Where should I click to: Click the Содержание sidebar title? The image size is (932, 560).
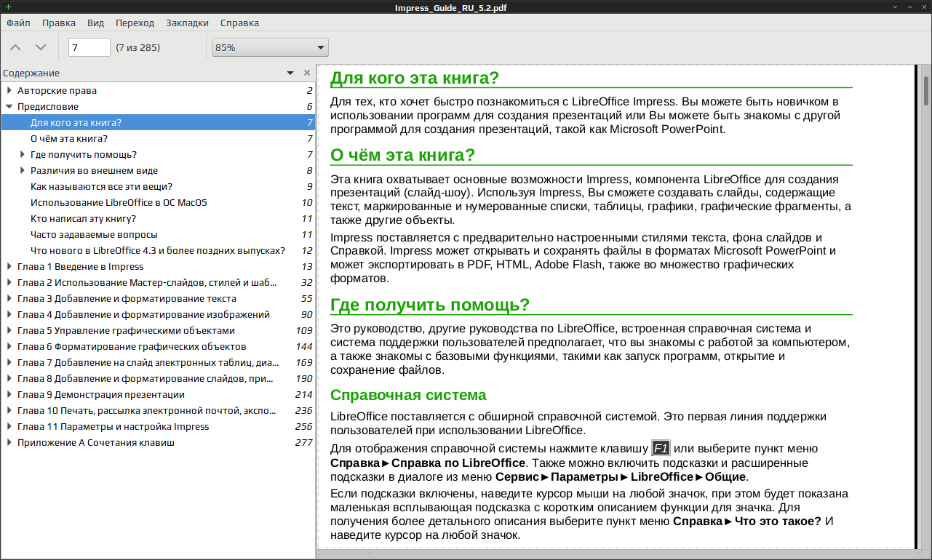(x=31, y=73)
